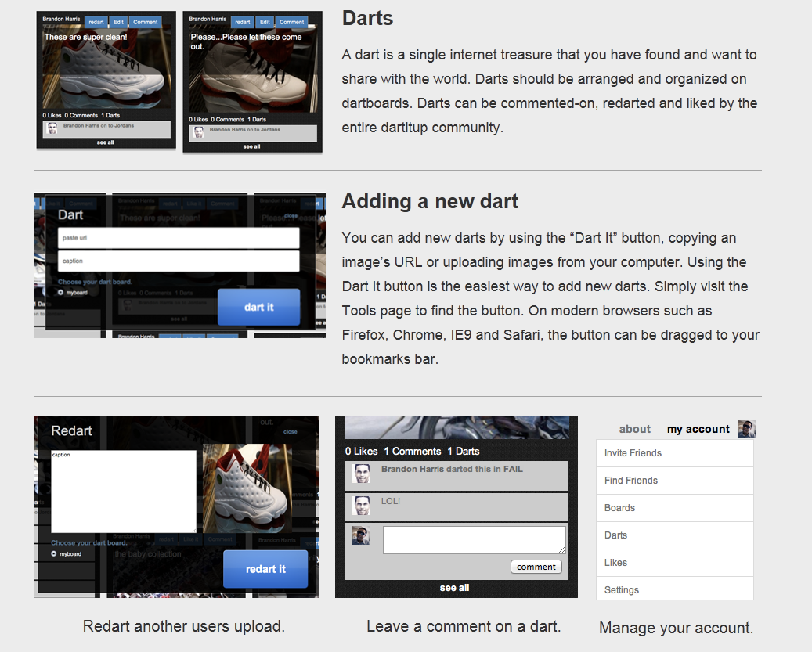
Task: Click Edit on the 'Please let these come out' dart
Action: tap(265, 22)
